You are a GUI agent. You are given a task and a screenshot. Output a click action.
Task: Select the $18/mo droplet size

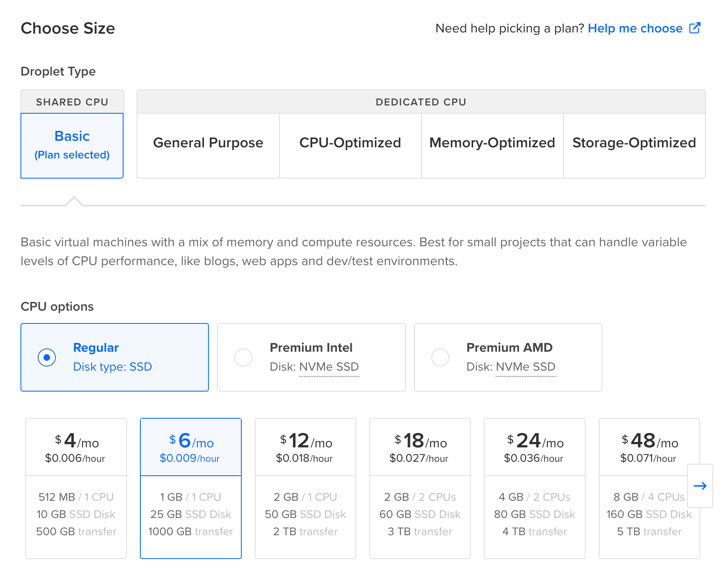tap(420, 488)
